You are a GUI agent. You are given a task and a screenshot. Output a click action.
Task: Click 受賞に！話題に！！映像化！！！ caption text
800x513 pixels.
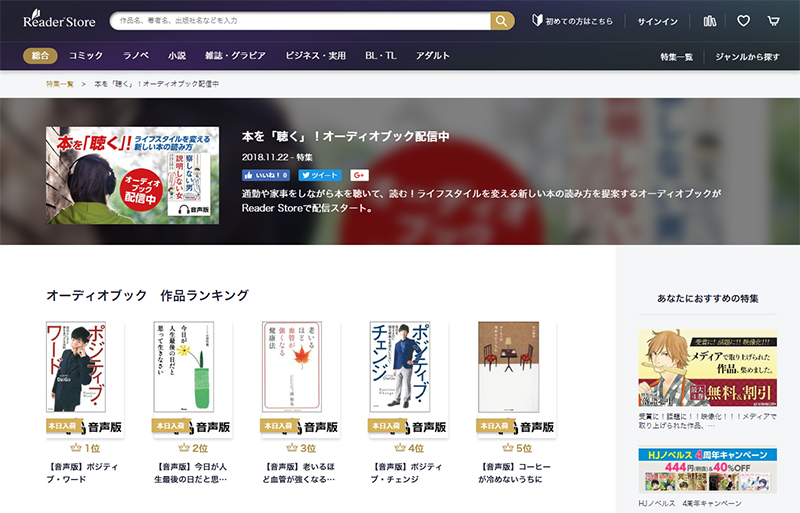point(708,421)
